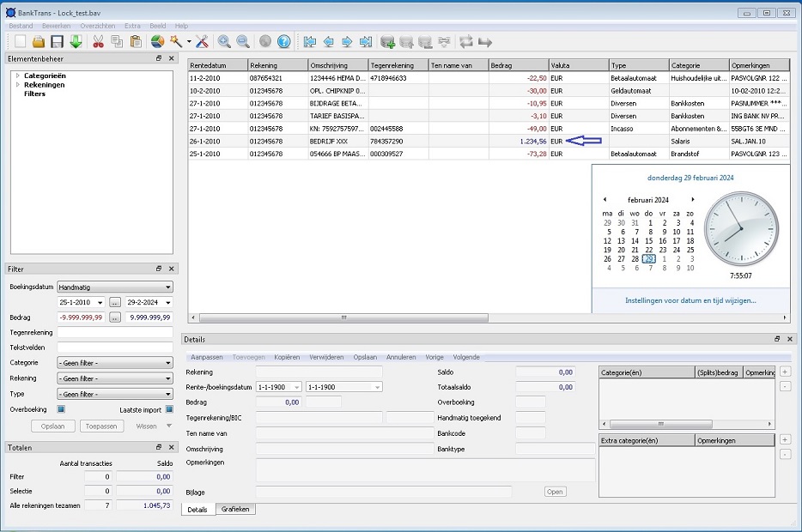Expand the Categorieën tree node

click(17, 76)
